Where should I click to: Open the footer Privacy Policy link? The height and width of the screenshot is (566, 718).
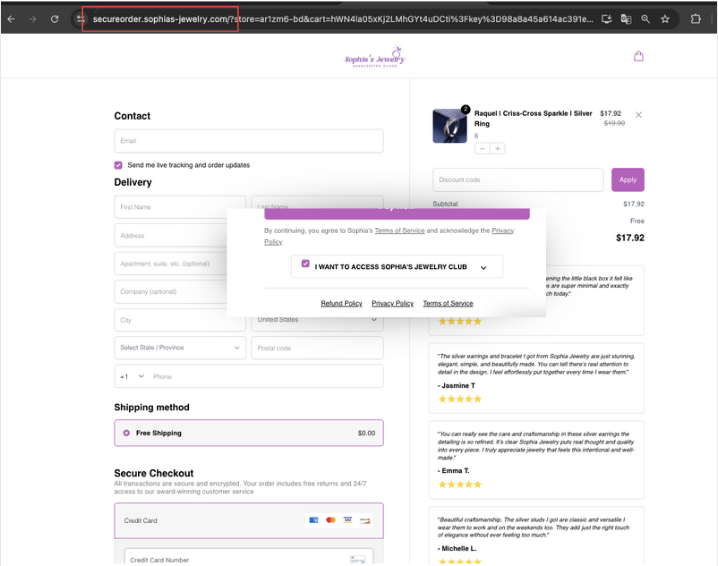pos(392,304)
